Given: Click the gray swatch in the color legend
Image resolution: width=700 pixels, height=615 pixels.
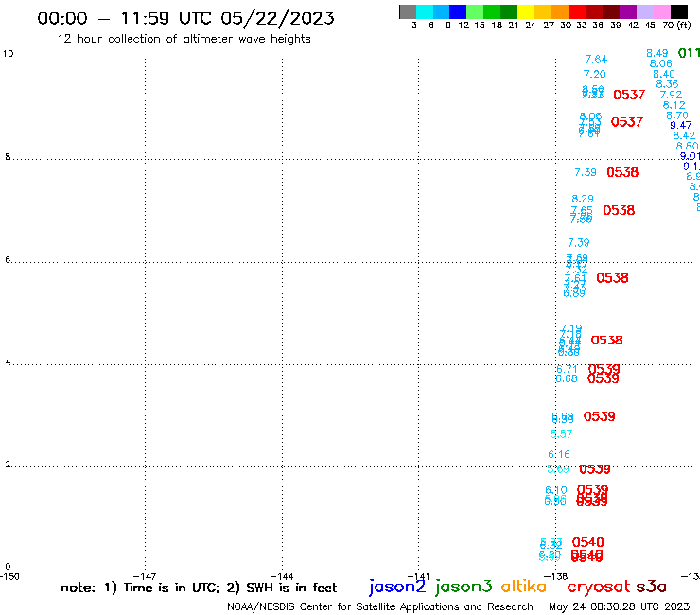Looking at the screenshot, I should pos(408,11).
